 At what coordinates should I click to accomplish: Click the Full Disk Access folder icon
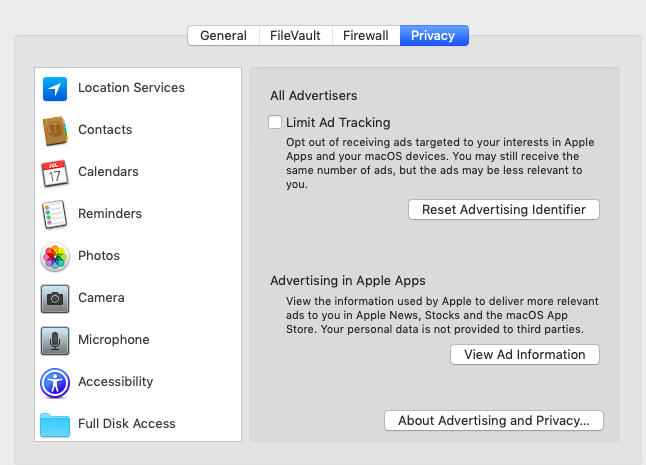55,425
